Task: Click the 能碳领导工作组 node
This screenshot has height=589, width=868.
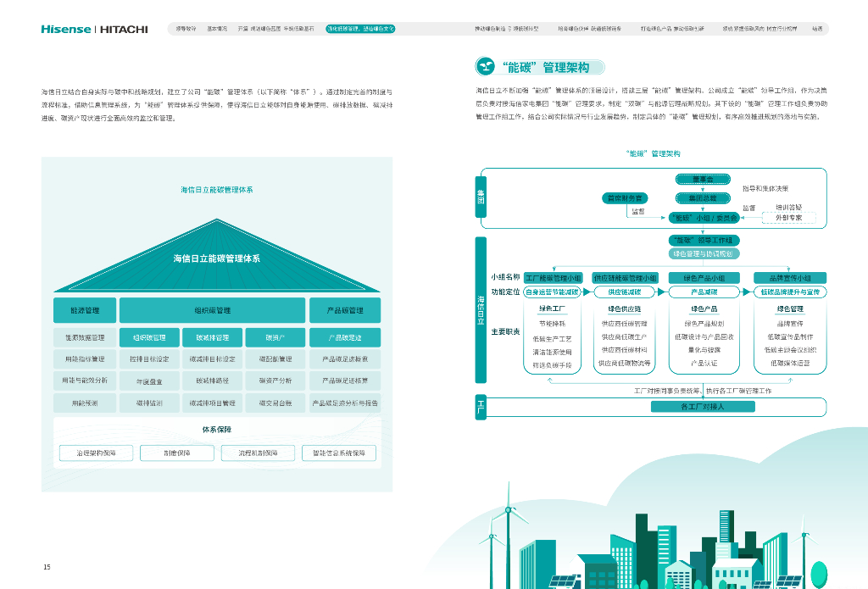Action: (x=704, y=240)
